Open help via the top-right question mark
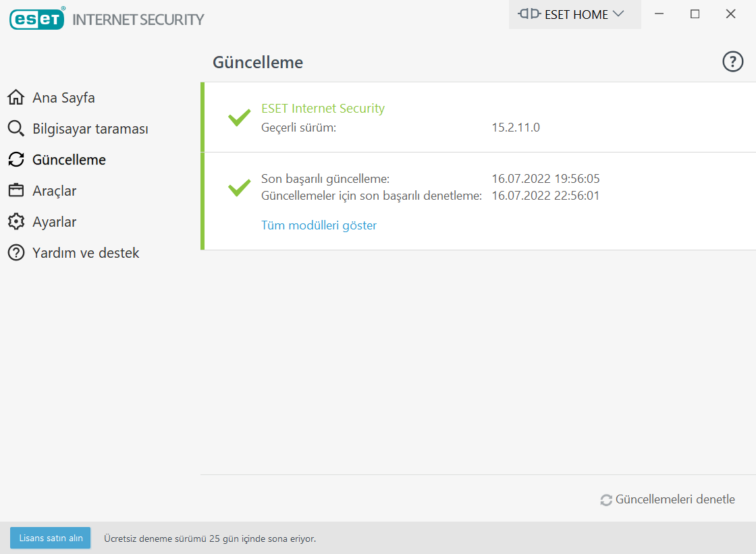This screenshot has width=756, height=554. click(732, 62)
